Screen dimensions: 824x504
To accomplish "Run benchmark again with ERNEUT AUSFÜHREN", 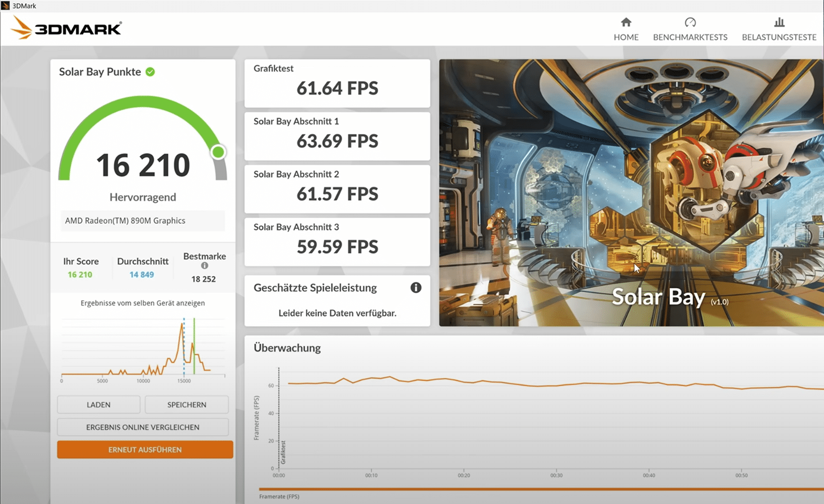I will tap(145, 449).
